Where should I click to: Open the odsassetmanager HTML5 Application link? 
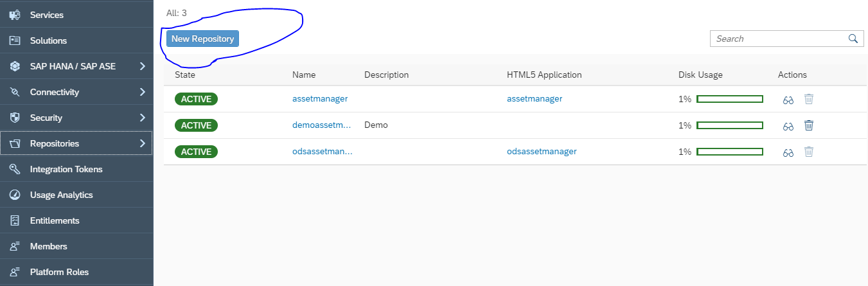pos(542,152)
